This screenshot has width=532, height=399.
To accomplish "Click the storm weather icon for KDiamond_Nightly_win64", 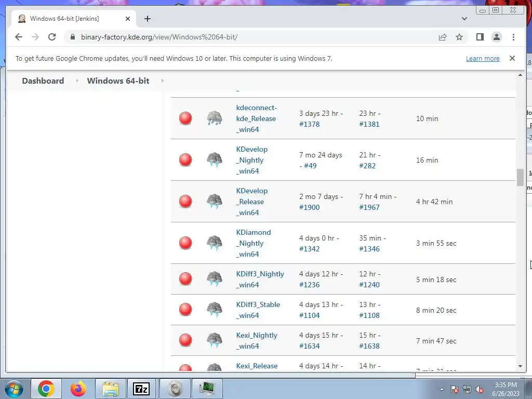I will 215,243.
